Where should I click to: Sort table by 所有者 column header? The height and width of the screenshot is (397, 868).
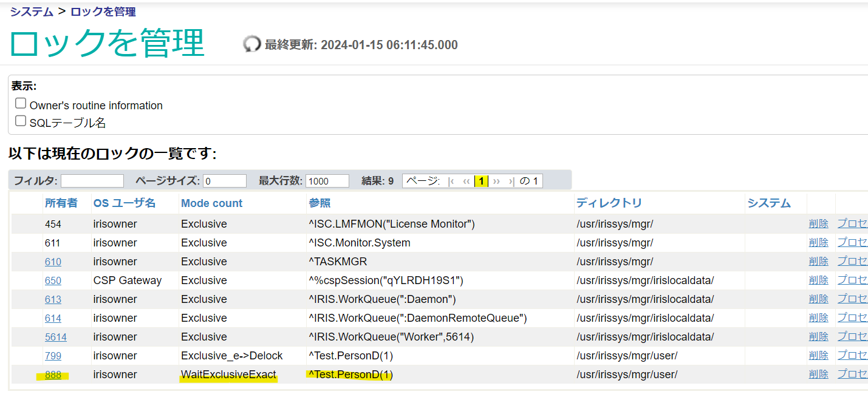pos(61,203)
